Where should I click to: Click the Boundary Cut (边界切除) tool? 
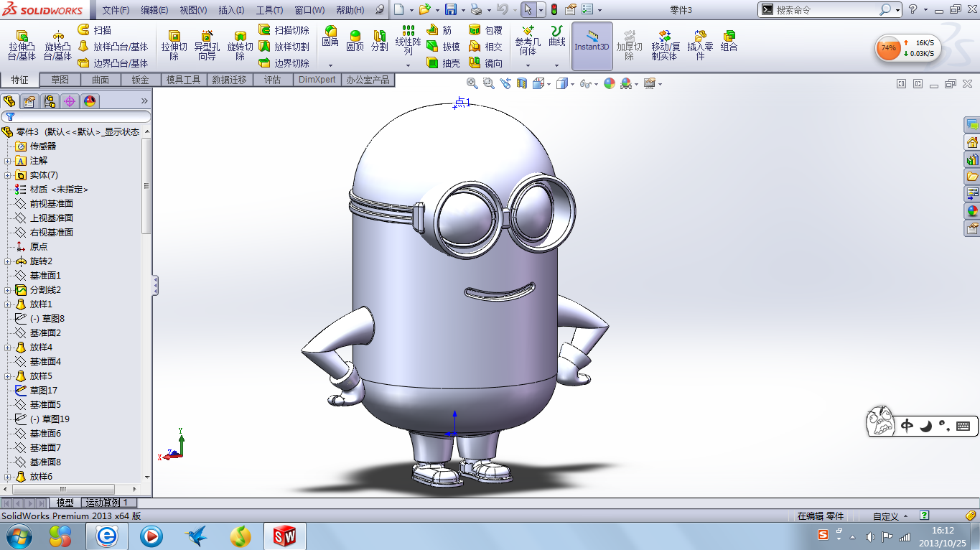tap(284, 63)
